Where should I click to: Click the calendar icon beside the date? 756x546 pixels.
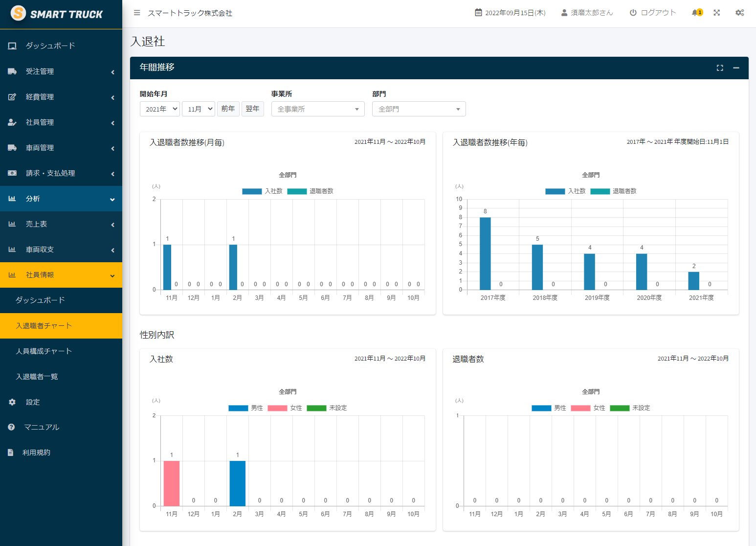(478, 13)
